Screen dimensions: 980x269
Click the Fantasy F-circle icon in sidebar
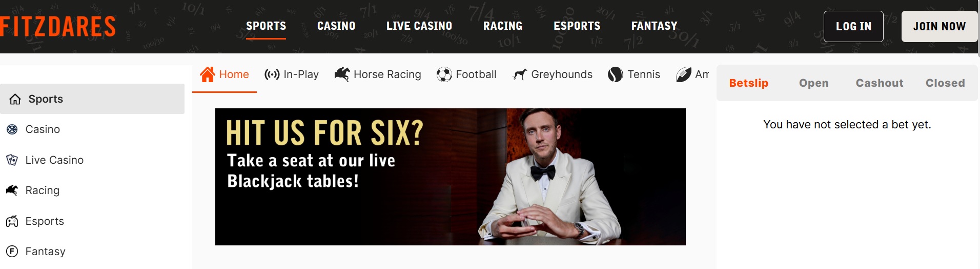[12, 252]
